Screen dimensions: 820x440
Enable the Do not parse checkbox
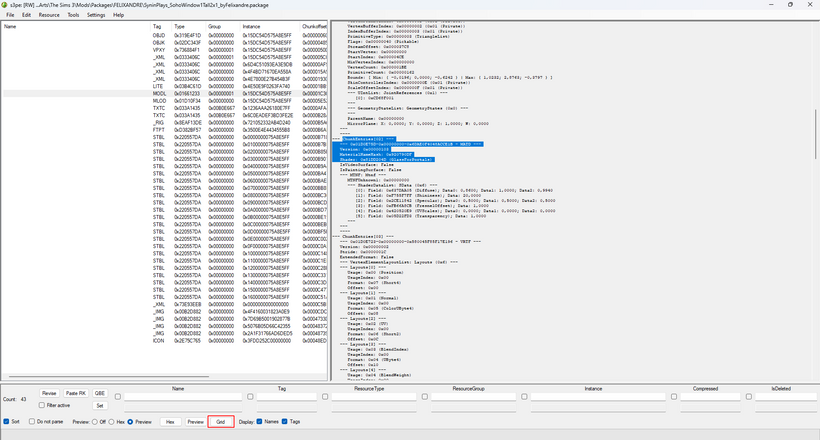pos(32,422)
